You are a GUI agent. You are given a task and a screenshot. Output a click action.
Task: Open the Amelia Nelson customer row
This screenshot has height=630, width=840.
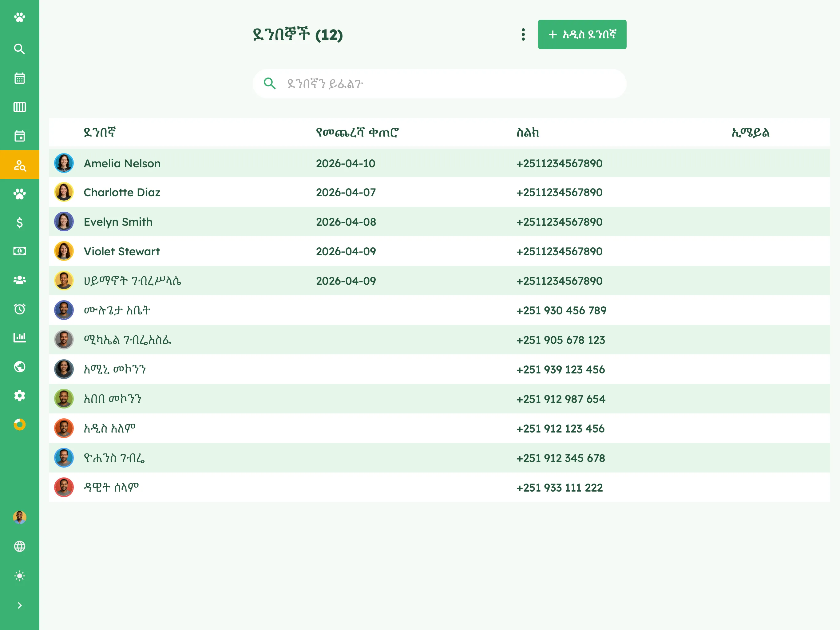click(439, 163)
